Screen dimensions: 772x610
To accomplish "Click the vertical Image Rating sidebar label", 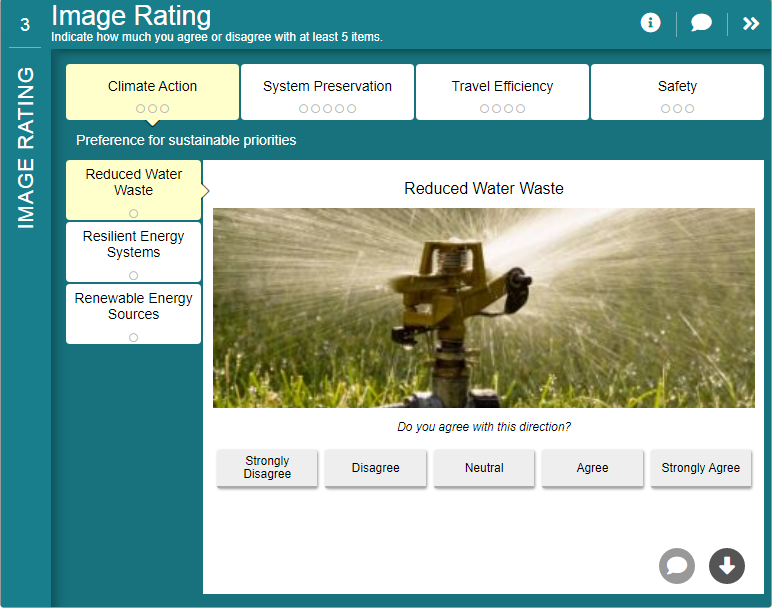I will [x=26, y=148].
